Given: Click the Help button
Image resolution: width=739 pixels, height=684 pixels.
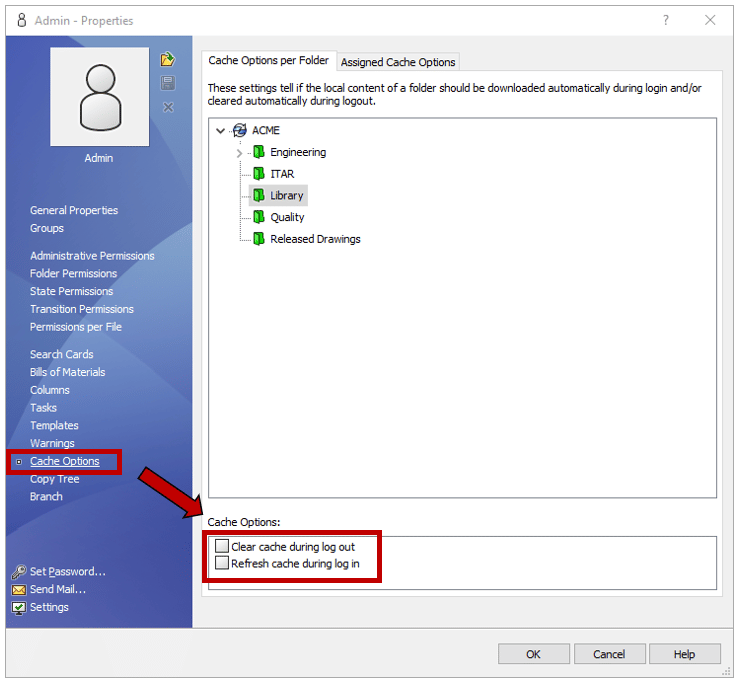Looking at the screenshot, I should [684, 655].
